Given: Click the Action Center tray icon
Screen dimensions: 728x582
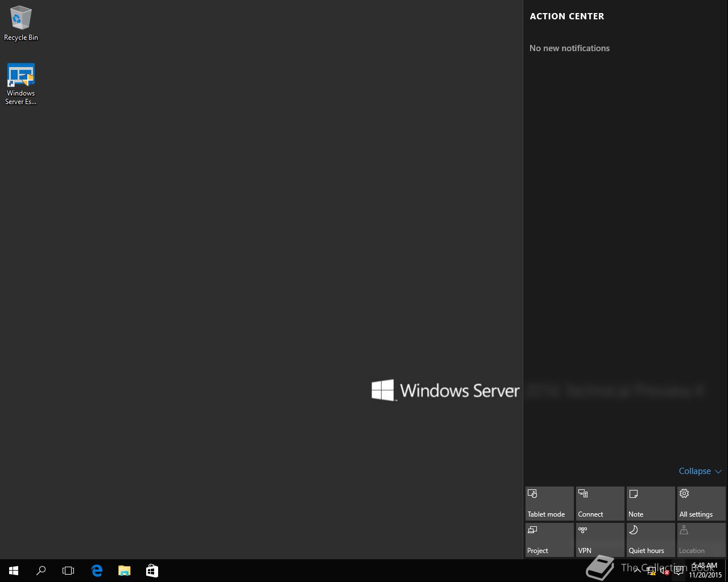Looking at the screenshot, I should (x=679, y=571).
